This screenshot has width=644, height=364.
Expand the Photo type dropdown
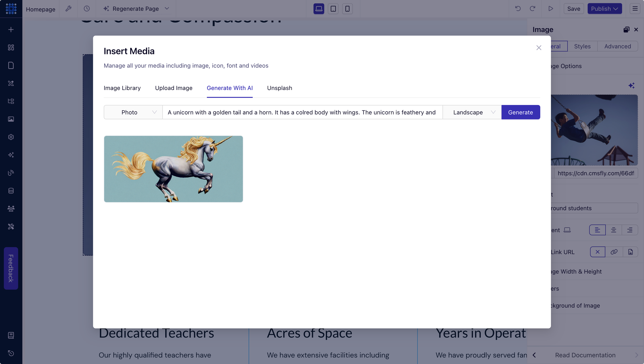pyautogui.click(x=133, y=112)
